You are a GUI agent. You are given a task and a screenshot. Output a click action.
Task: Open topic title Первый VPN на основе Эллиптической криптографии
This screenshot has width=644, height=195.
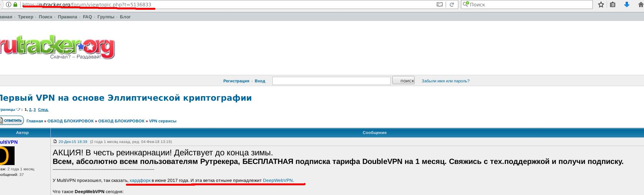click(x=125, y=98)
